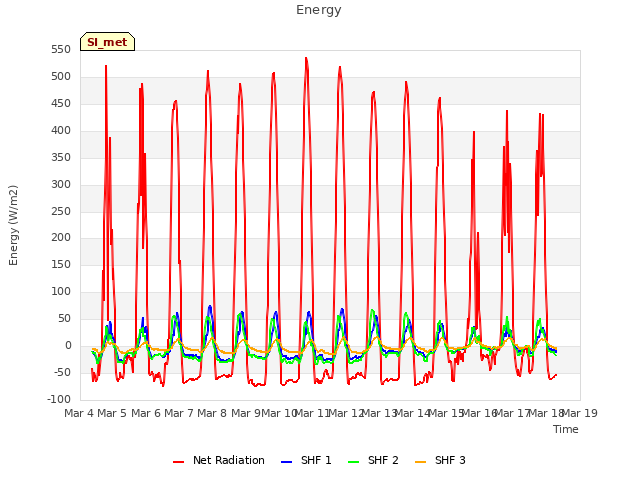Click the Energy chart title
The width and height of the screenshot is (640, 480).
tap(319, 10)
